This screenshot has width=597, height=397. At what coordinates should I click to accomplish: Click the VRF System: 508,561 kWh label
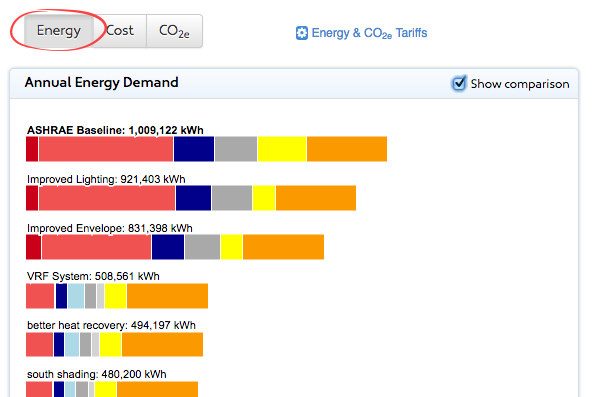93,276
